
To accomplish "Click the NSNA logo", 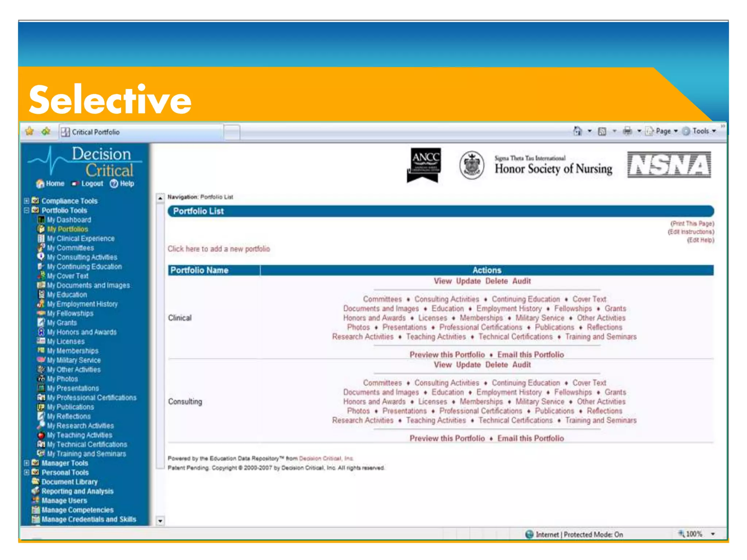I will coord(669,165).
